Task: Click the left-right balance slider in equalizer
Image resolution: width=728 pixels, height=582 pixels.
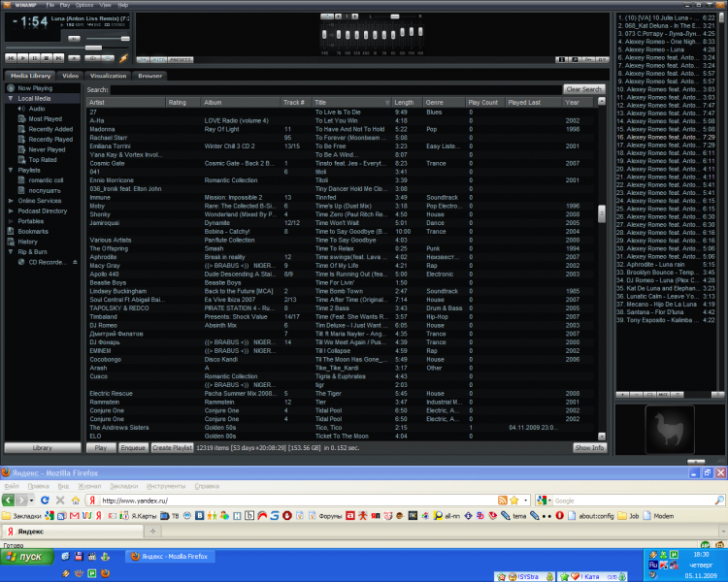Action: pos(395,16)
